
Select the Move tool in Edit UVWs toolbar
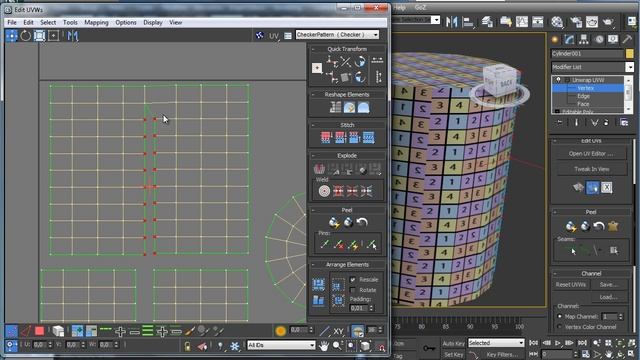point(11,36)
